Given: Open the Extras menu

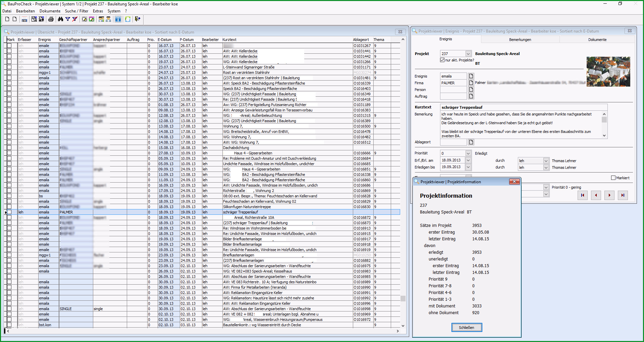Looking at the screenshot, I should click(x=98, y=11).
